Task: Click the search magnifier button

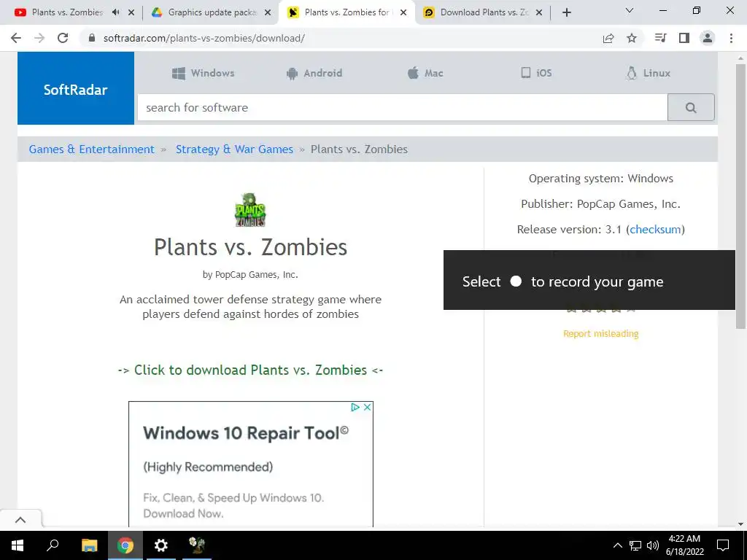Action: [691, 108]
